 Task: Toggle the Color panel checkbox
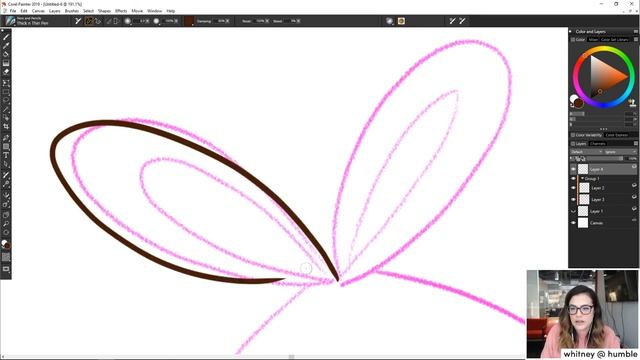pos(573,40)
